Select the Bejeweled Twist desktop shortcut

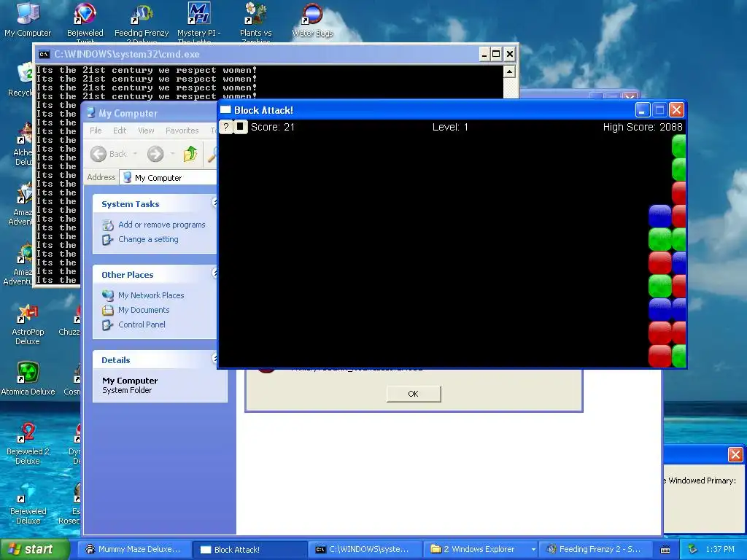pos(85,23)
